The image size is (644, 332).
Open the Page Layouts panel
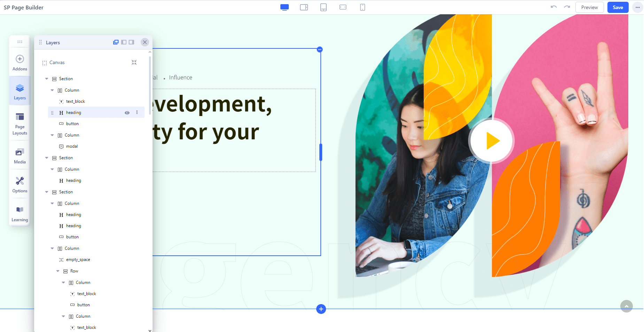(x=20, y=124)
